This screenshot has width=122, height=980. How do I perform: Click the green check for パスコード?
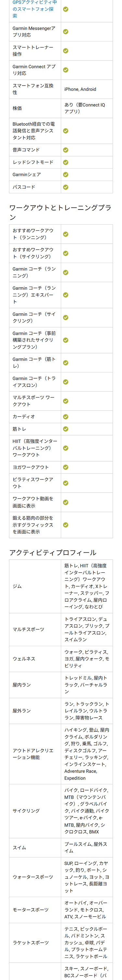tap(65, 187)
